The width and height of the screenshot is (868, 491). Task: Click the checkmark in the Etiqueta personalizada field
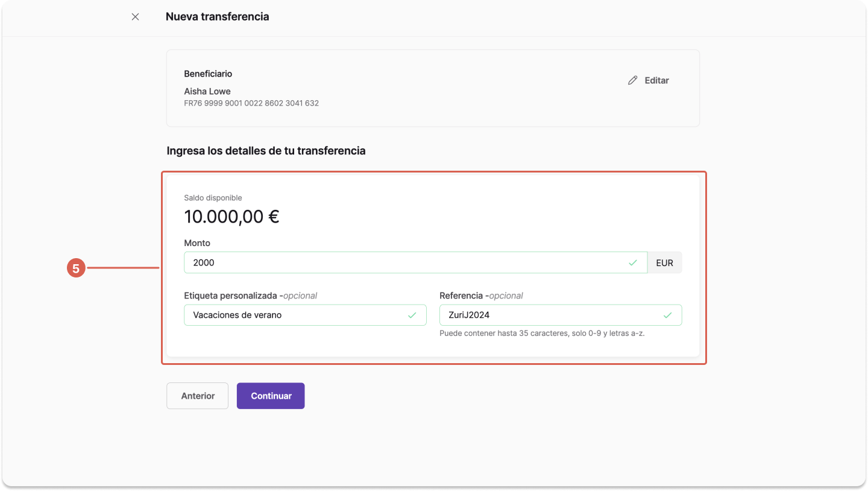pyautogui.click(x=412, y=315)
